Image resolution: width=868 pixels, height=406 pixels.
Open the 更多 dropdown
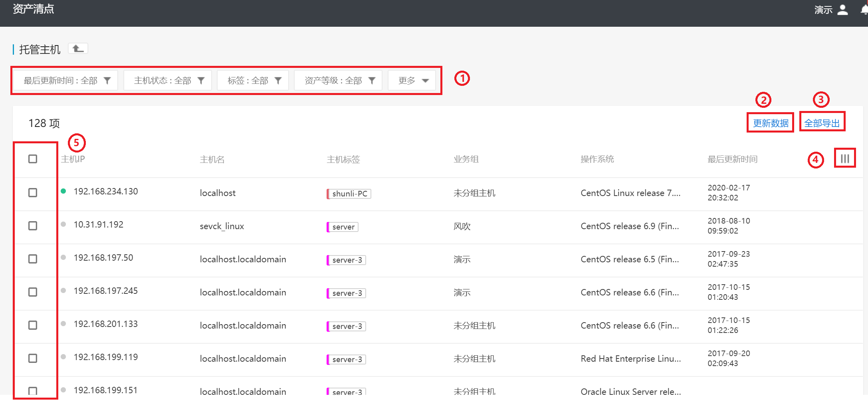tap(413, 81)
